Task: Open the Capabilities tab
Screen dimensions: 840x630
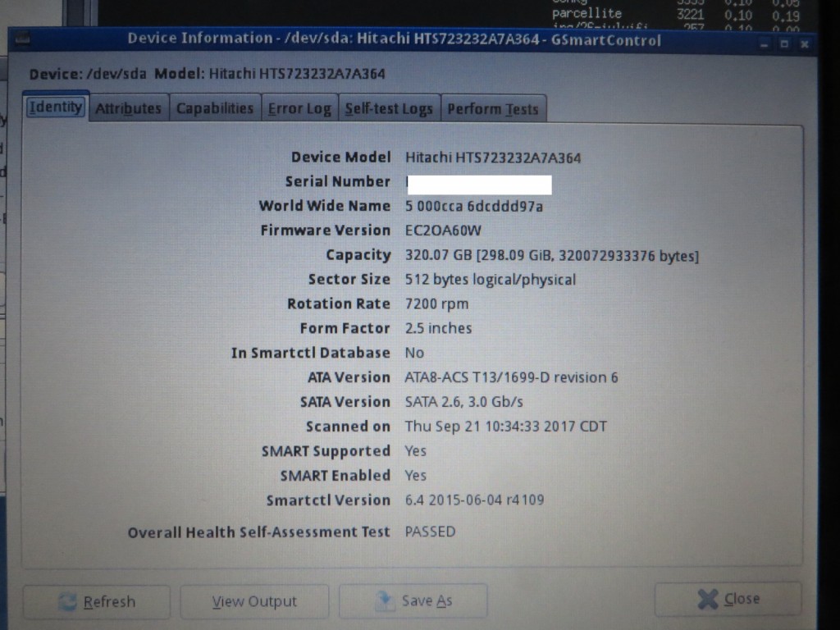Action: tap(215, 108)
